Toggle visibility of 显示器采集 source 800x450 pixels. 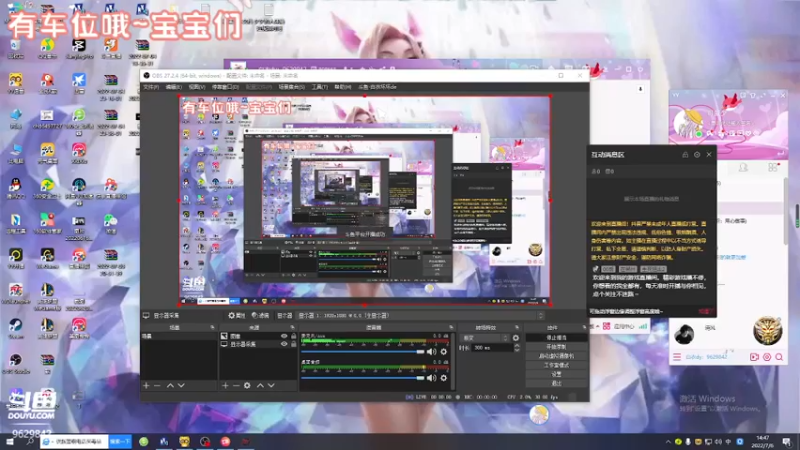click(x=284, y=344)
